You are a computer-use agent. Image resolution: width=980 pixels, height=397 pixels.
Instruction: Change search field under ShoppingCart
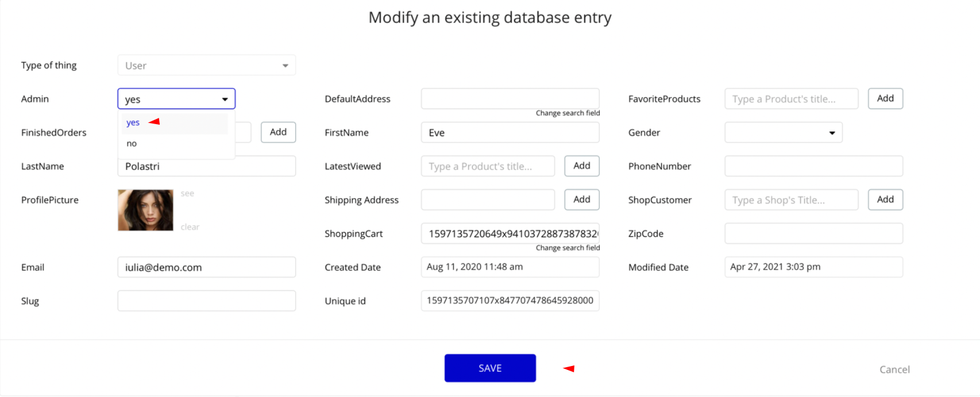[568, 248]
